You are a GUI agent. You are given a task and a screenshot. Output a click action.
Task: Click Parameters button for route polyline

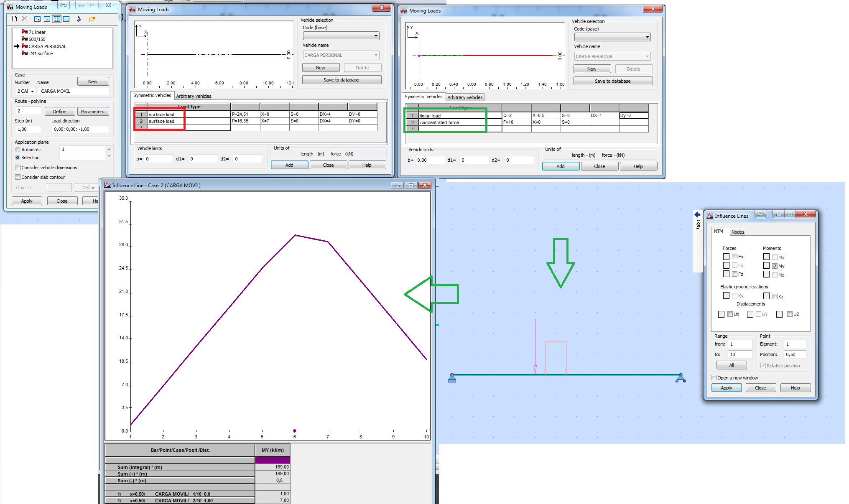tap(93, 112)
